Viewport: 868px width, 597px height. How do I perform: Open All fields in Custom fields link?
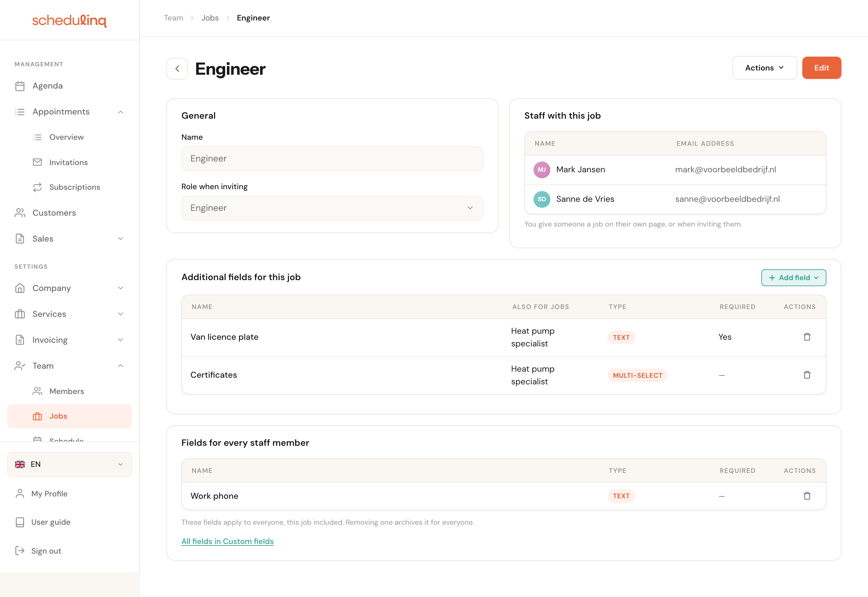point(228,541)
